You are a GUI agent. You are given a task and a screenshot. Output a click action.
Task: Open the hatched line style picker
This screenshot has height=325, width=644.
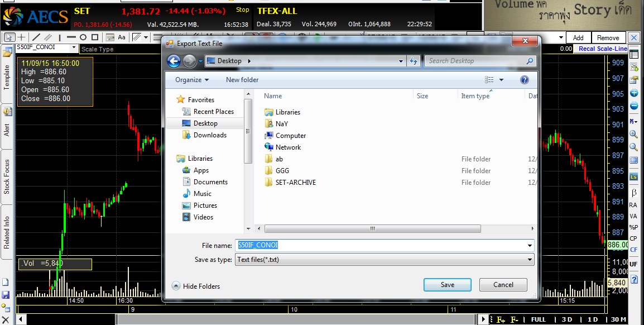pyautogui.click(x=136, y=37)
